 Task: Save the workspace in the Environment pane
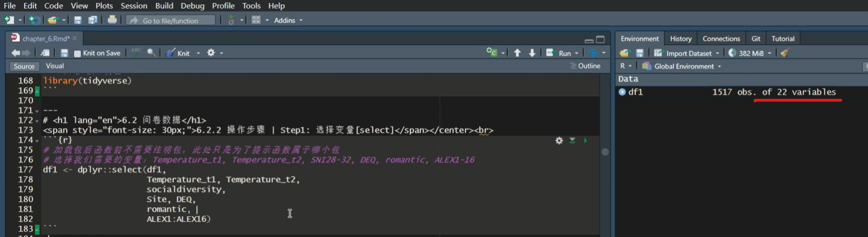640,53
